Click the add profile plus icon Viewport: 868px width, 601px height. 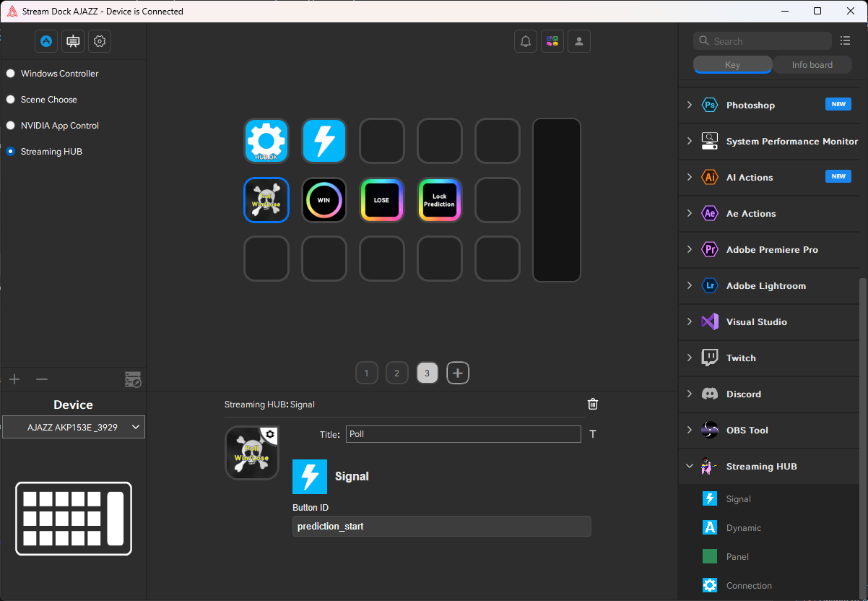[14, 379]
